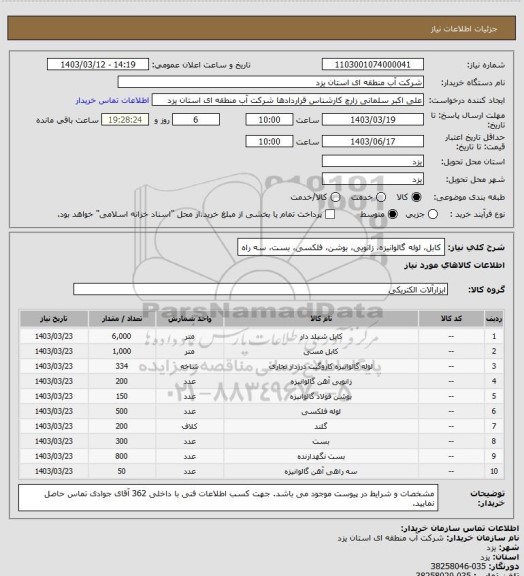Select the لوله فلکسی row name

pyautogui.click(x=321, y=411)
